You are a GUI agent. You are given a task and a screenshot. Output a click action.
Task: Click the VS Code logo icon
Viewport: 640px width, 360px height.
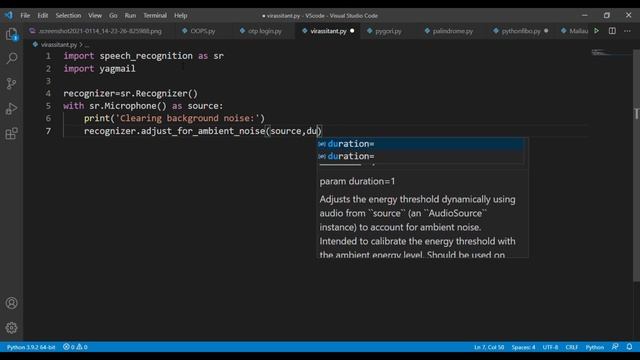click(9, 16)
